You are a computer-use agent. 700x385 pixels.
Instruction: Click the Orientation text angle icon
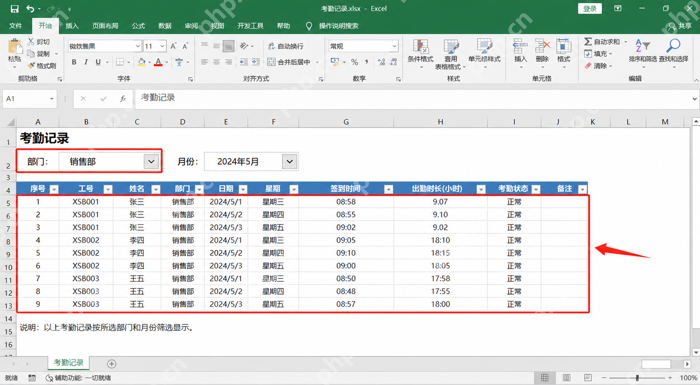pos(245,46)
